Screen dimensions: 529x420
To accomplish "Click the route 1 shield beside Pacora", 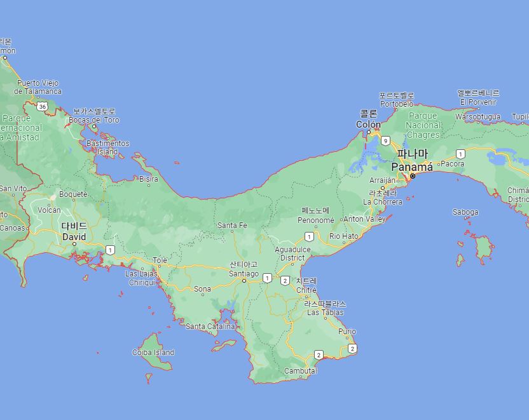I will [460, 154].
